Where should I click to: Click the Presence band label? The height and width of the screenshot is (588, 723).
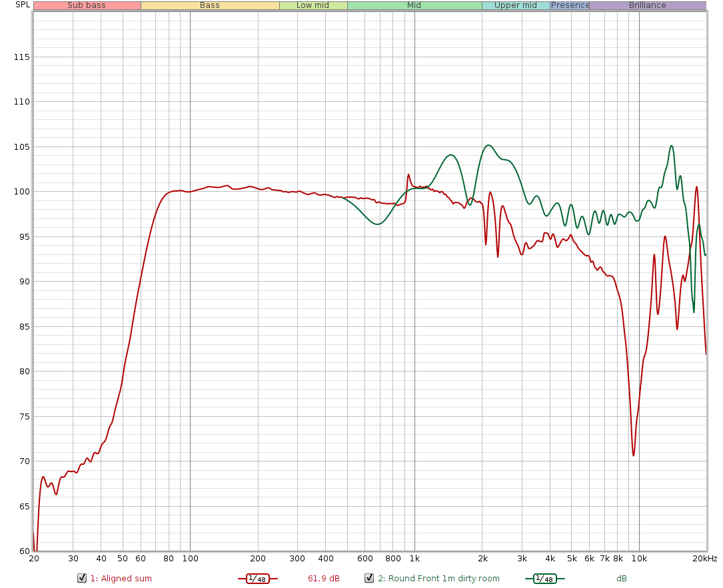pyautogui.click(x=570, y=5)
